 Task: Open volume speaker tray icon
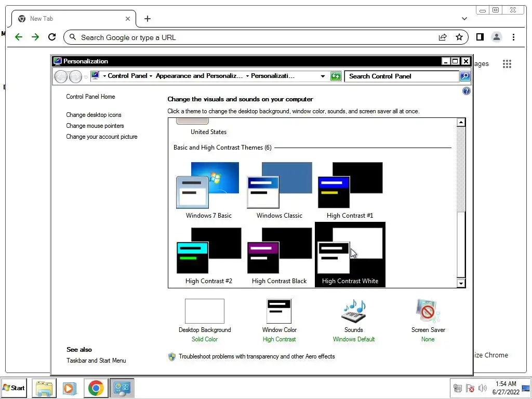(x=482, y=388)
